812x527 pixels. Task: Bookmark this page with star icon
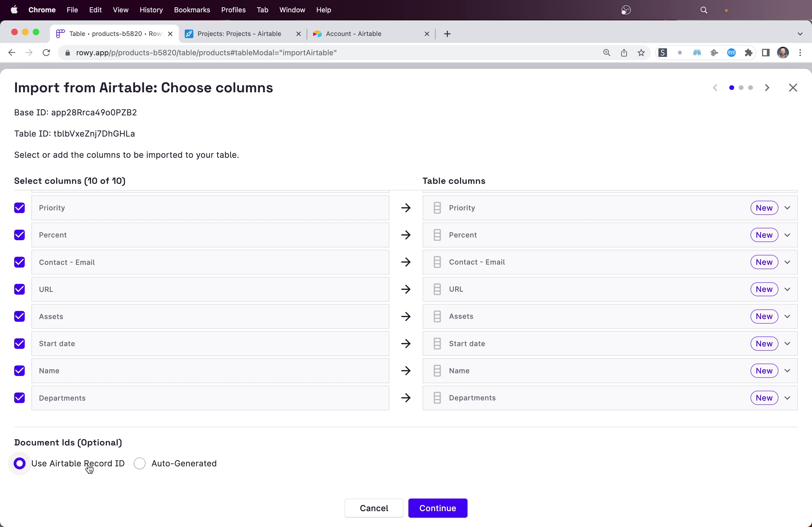coord(641,53)
